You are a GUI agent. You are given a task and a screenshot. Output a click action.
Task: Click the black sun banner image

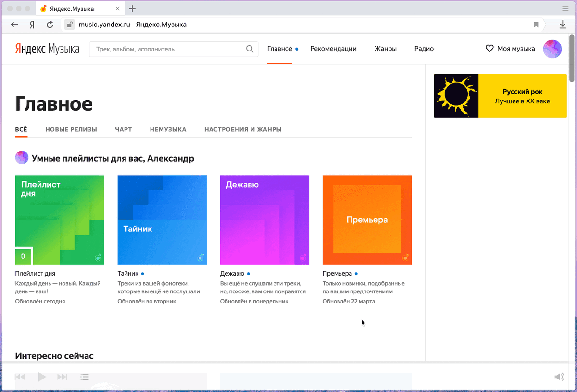click(x=456, y=96)
